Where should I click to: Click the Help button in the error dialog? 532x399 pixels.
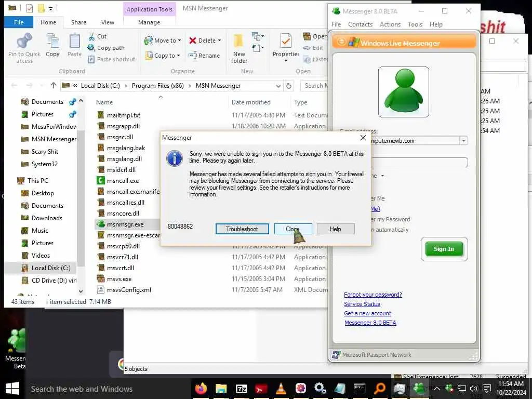336,229
